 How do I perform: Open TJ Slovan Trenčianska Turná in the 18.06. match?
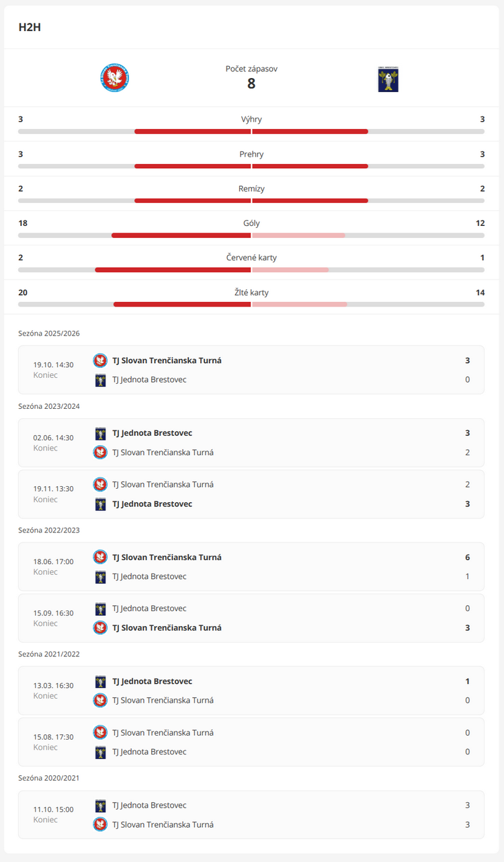coord(167,557)
